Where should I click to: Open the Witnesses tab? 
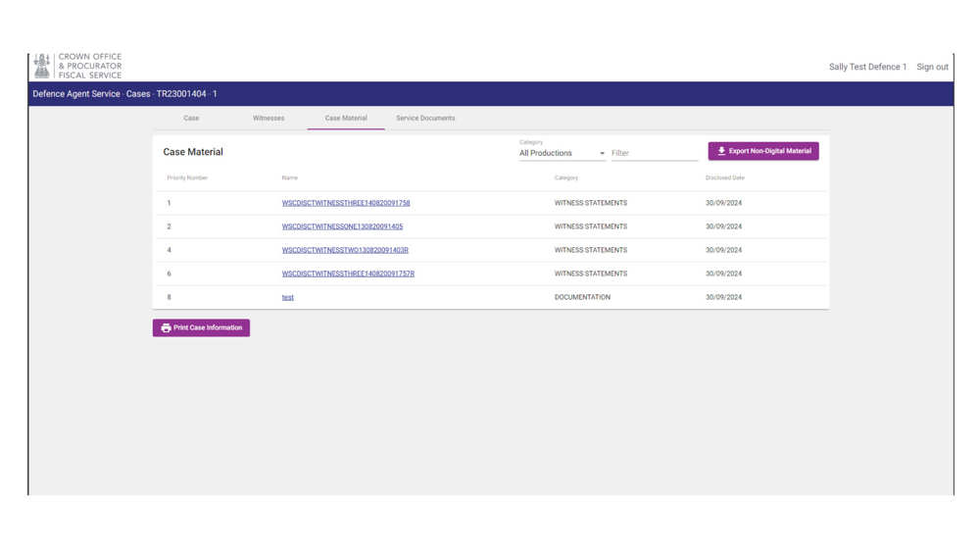(269, 118)
